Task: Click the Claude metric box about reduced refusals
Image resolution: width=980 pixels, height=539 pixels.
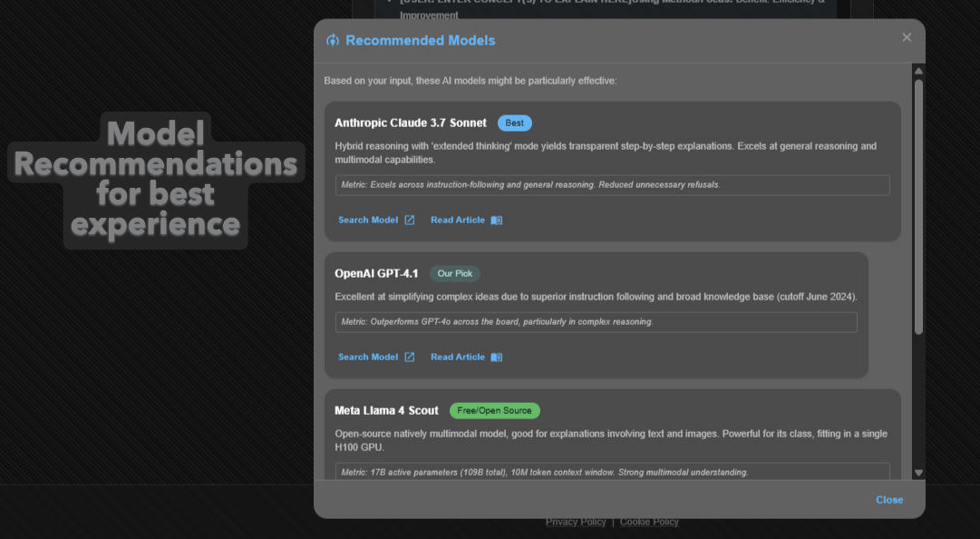Action: pyautogui.click(x=613, y=185)
